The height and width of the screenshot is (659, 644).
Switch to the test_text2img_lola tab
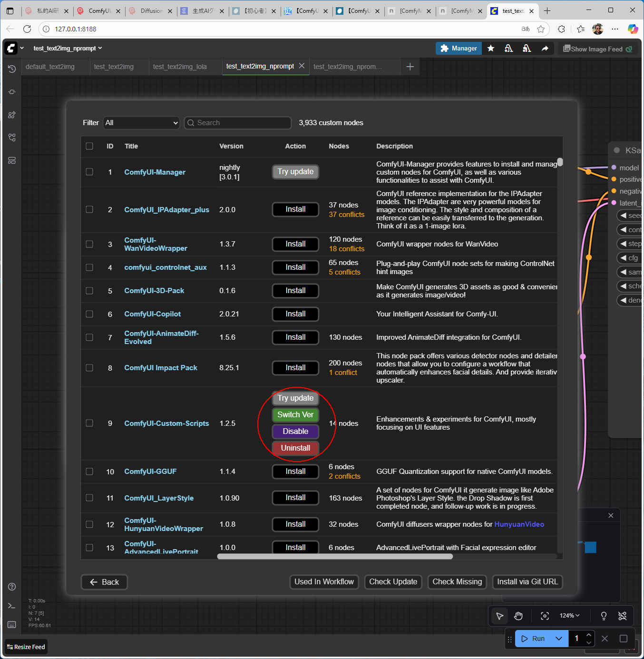[180, 67]
